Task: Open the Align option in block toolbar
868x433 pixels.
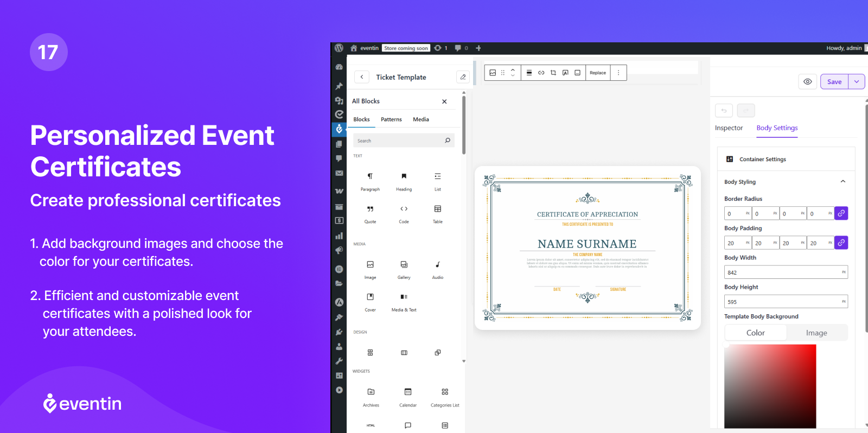Action: (x=529, y=73)
